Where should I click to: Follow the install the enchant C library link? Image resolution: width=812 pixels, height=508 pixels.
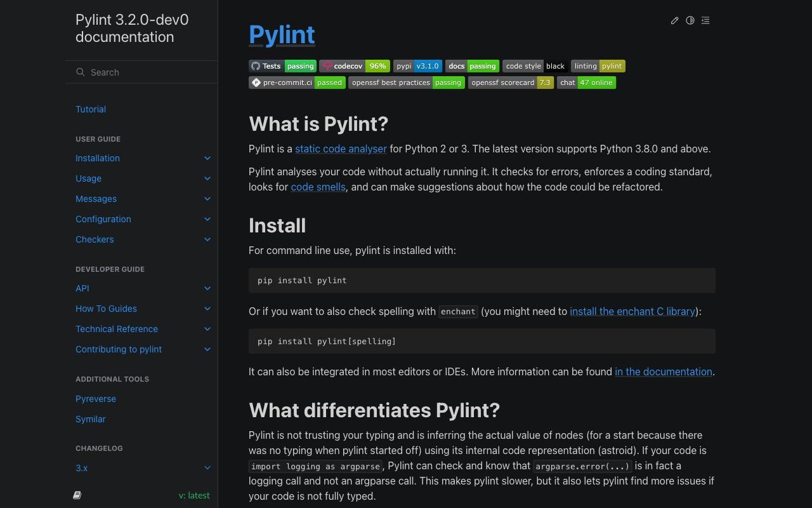point(632,311)
